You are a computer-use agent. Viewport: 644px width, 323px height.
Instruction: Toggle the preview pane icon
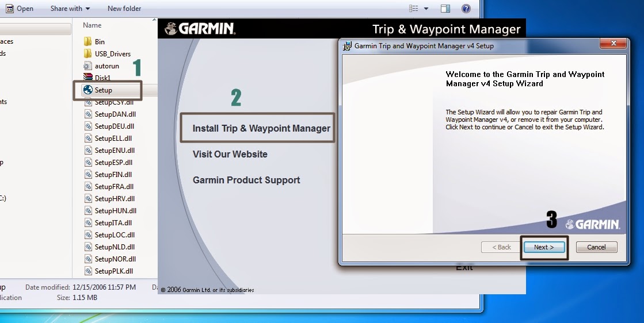pyautogui.click(x=445, y=8)
